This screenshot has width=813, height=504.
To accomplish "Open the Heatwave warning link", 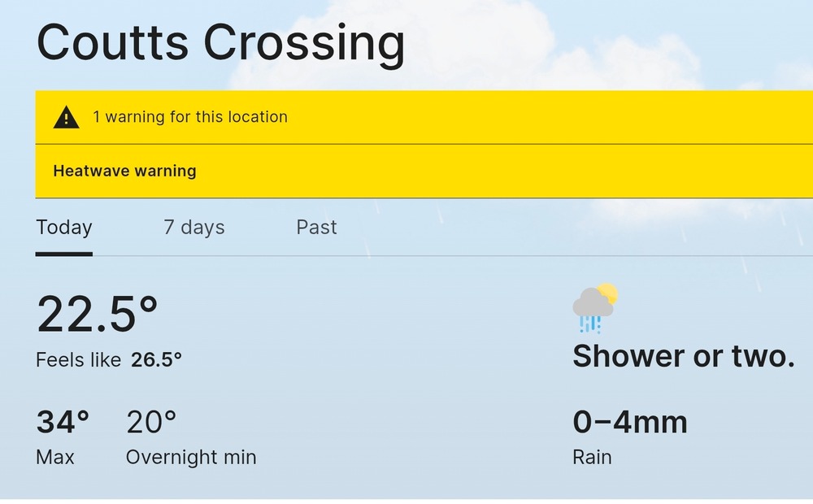I will (x=124, y=171).
